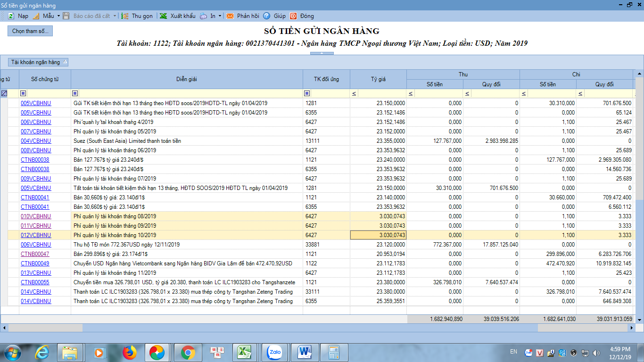
Task: Click the Giúp help icon
Action: [x=267, y=16]
